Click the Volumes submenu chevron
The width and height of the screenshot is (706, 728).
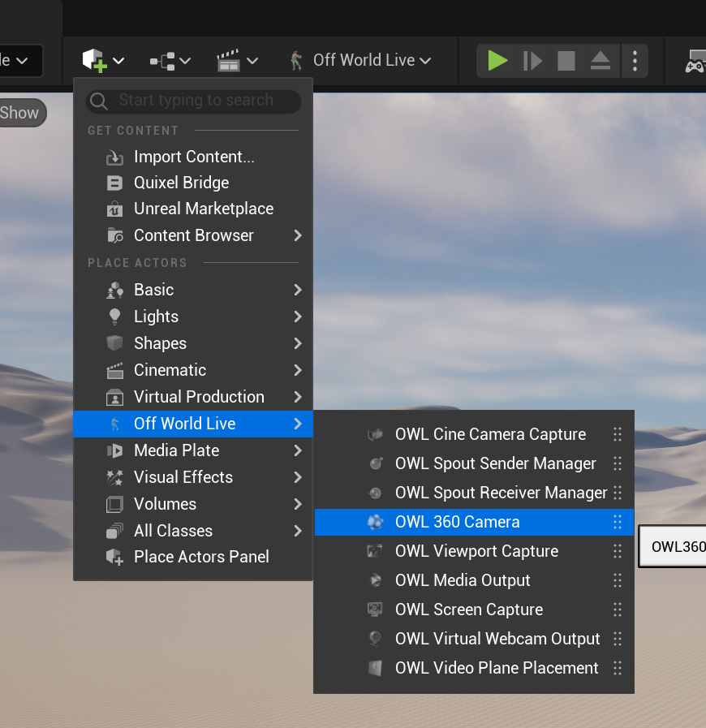[298, 505]
